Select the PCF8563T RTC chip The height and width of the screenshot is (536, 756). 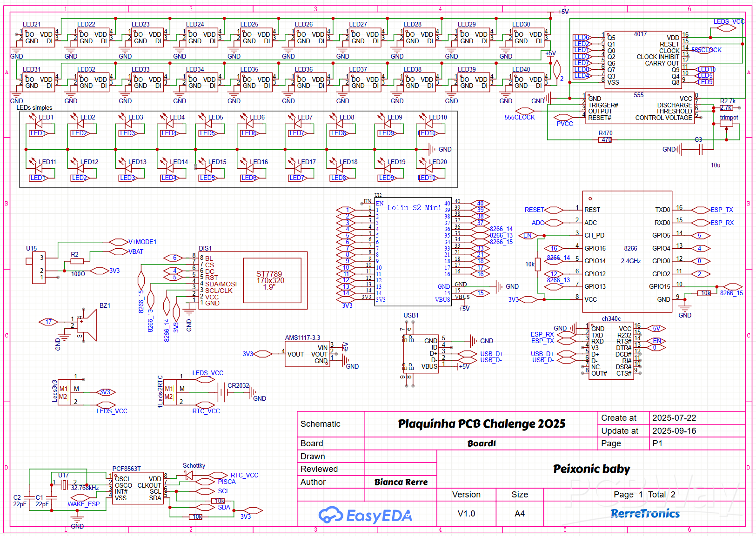point(138,488)
